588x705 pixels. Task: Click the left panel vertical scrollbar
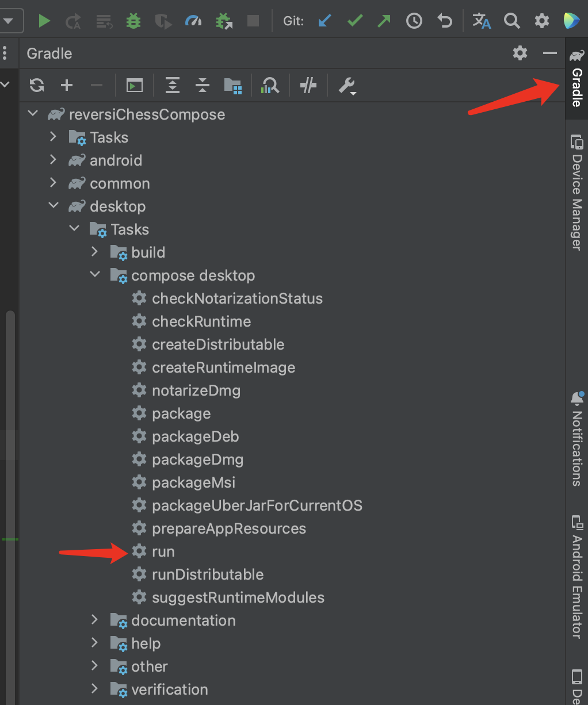[x=10, y=506]
